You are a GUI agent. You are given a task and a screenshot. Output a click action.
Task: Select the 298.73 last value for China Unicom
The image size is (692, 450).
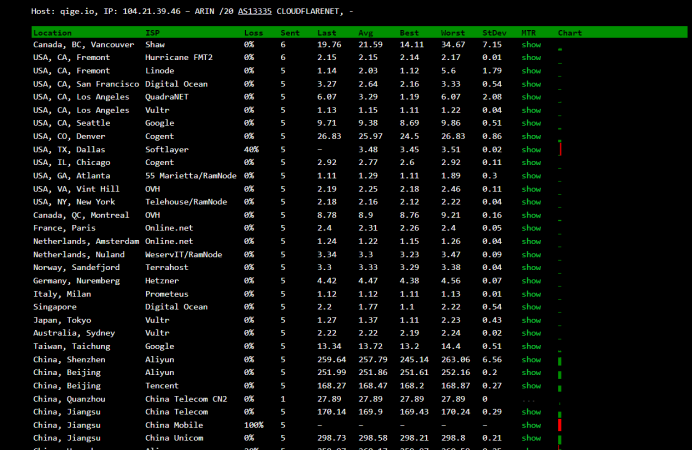click(331, 438)
